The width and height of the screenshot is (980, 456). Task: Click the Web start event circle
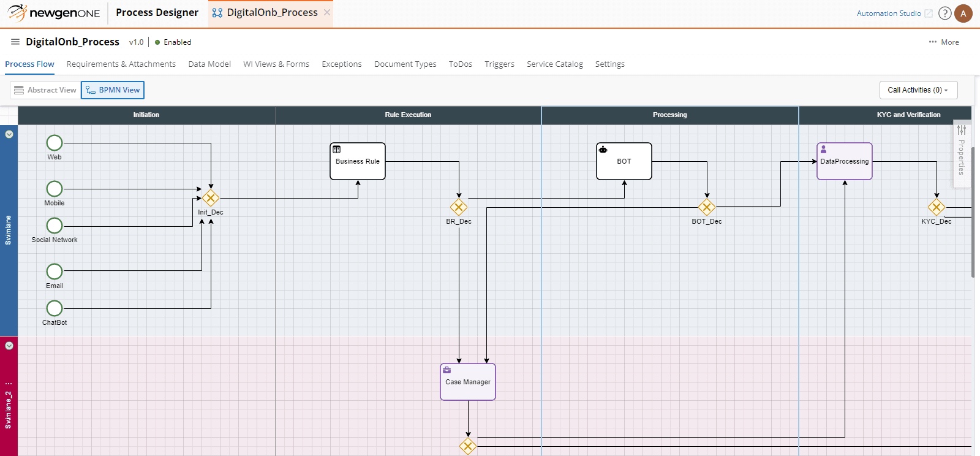pos(55,143)
